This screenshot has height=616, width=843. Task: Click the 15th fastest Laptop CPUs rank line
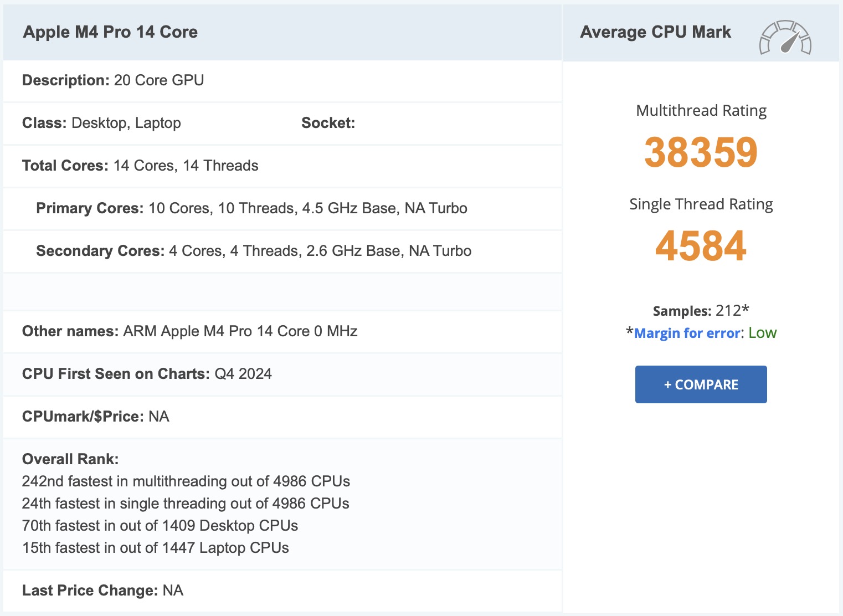click(x=155, y=547)
